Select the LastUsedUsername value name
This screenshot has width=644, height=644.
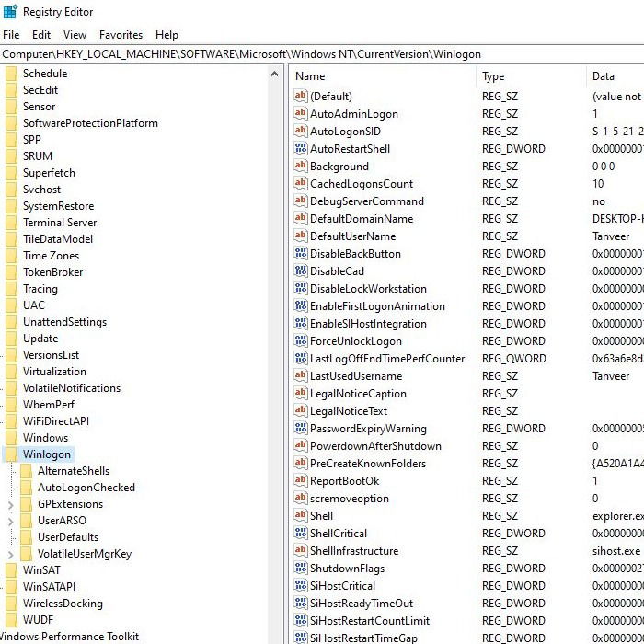coord(356,376)
